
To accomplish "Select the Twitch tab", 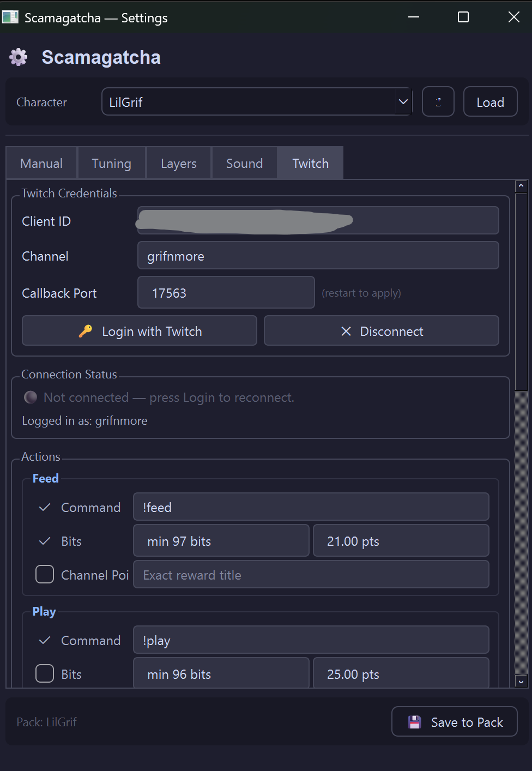I will coord(311,163).
